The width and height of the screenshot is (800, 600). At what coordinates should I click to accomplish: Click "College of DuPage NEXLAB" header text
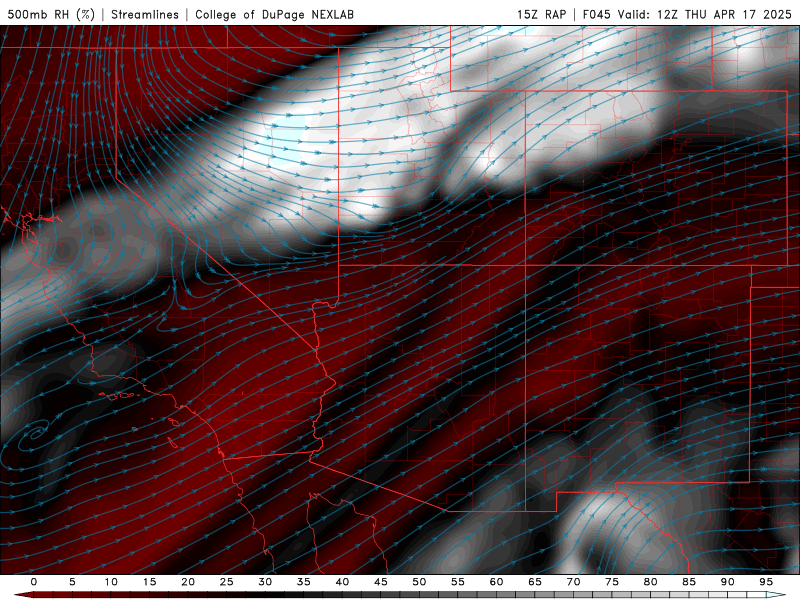click(x=274, y=14)
